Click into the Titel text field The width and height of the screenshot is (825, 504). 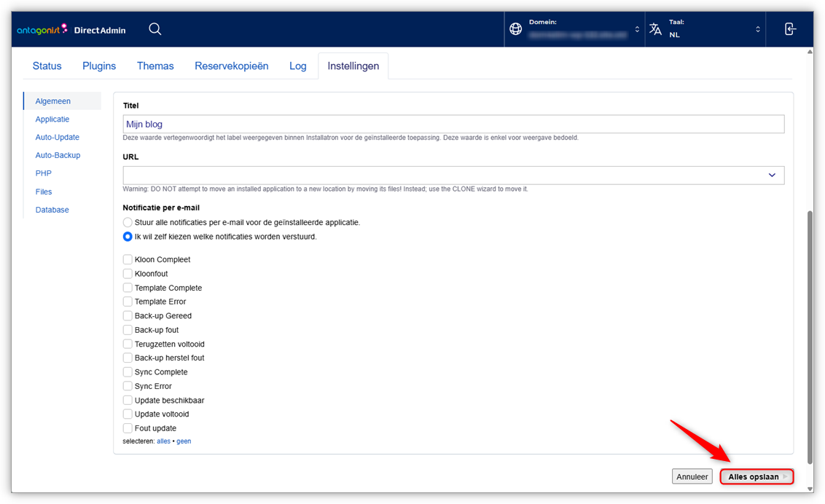453,125
